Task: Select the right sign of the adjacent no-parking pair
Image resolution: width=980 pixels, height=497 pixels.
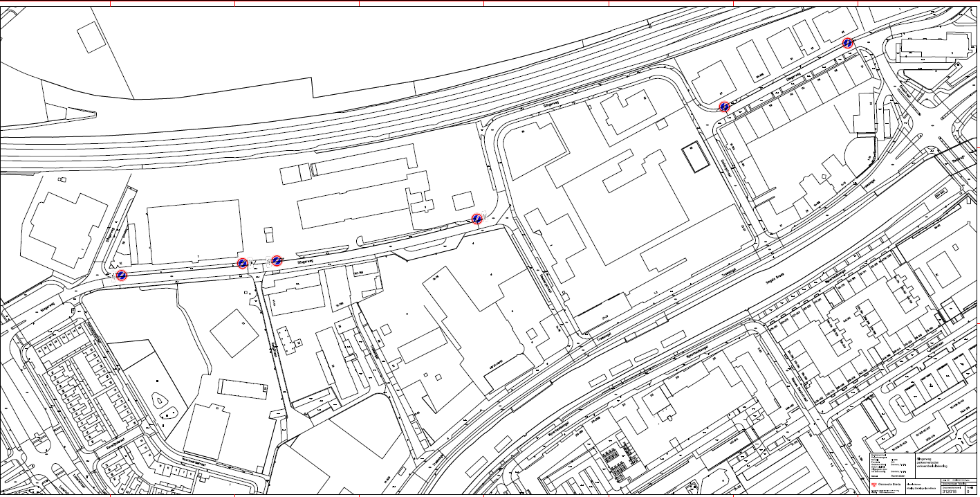Action: [x=277, y=260]
